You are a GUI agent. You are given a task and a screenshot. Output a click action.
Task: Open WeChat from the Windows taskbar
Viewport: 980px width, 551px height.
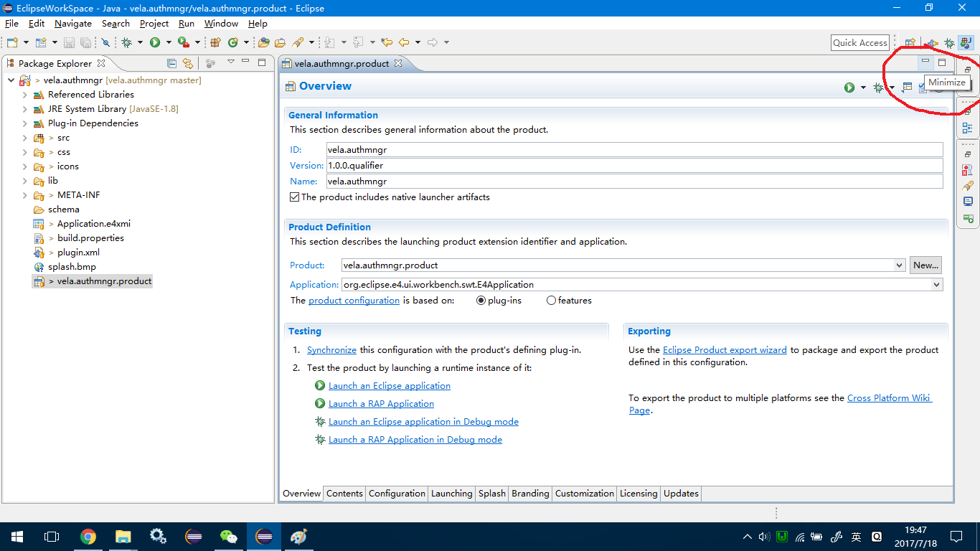(229, 537)
